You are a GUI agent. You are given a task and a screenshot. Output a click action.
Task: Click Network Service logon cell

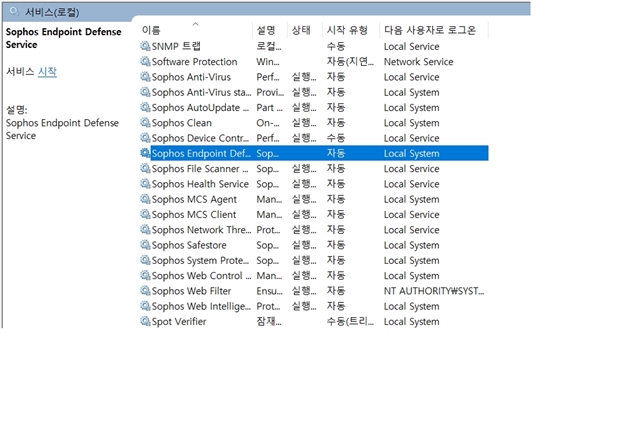[418, 62]
